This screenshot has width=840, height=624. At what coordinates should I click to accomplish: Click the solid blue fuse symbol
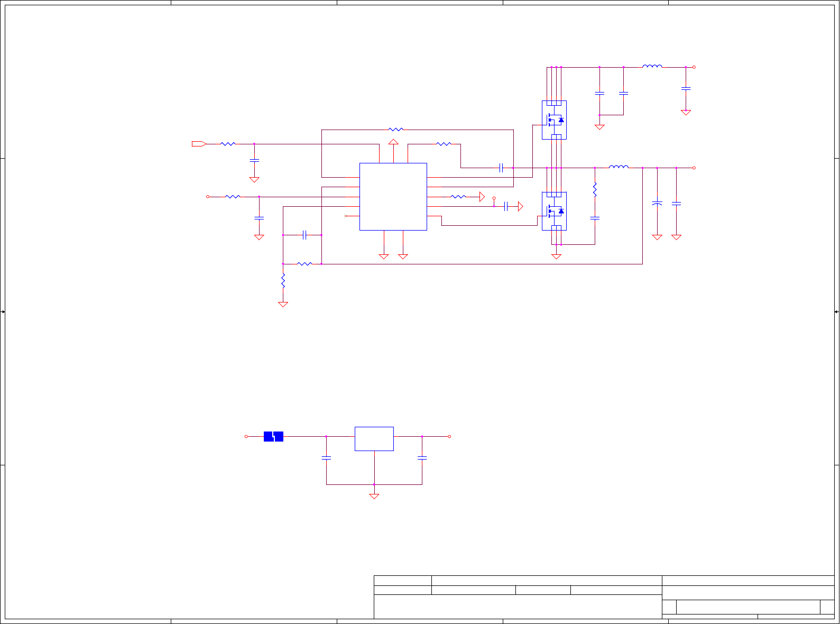[x=273, y=437]
